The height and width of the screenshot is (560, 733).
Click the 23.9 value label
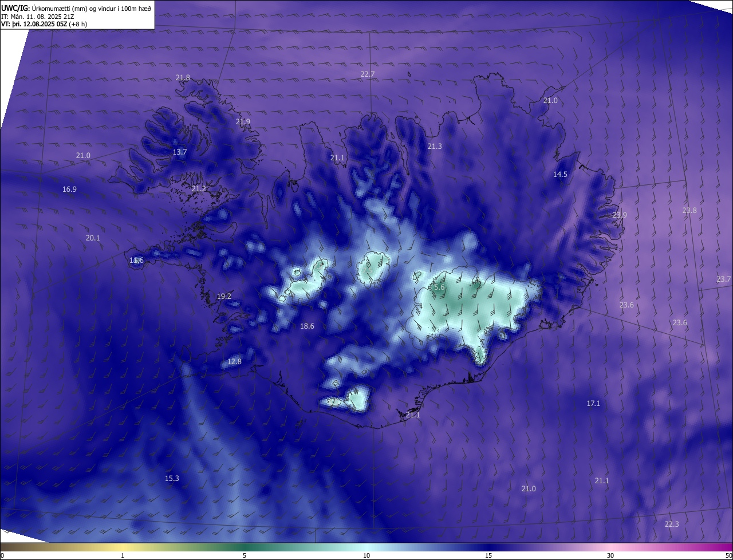[620, 215]
